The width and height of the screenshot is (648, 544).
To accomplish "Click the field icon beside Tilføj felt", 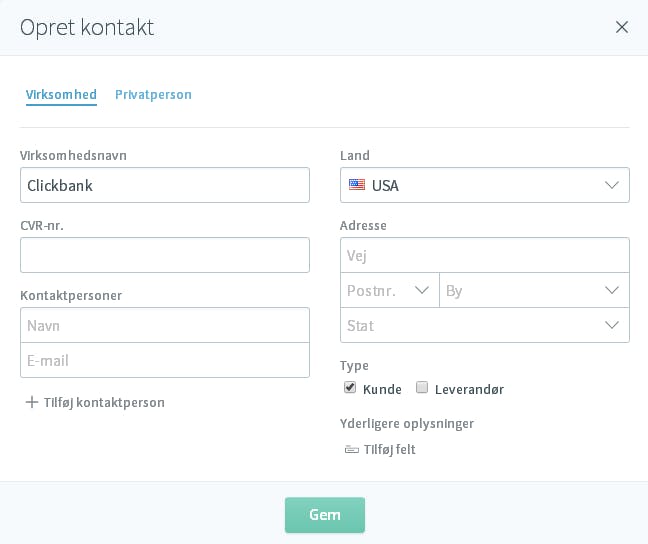I will tap(352, 449).
